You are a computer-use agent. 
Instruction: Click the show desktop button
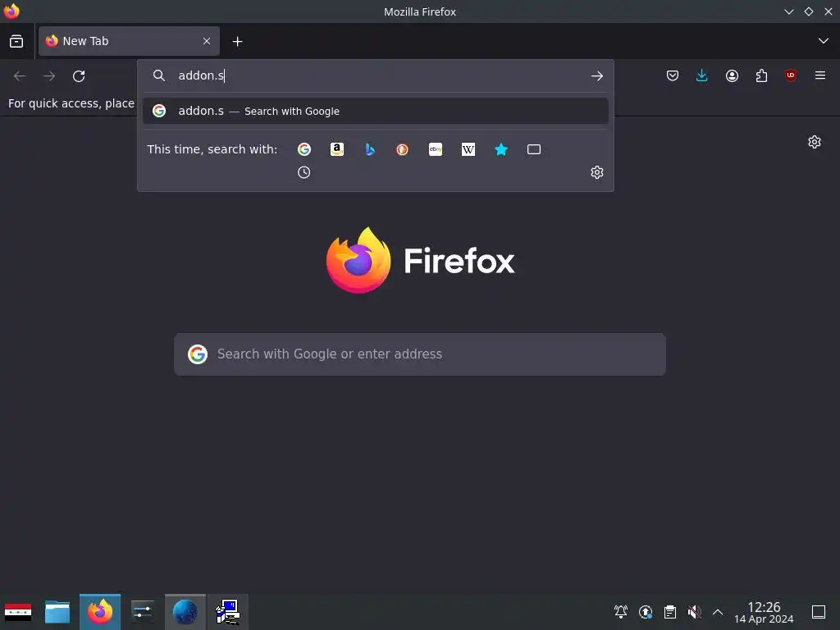(818, 612)
